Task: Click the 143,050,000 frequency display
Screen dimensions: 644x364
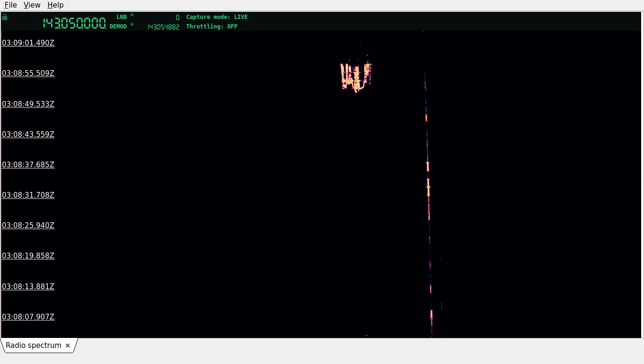Action: 74,23
